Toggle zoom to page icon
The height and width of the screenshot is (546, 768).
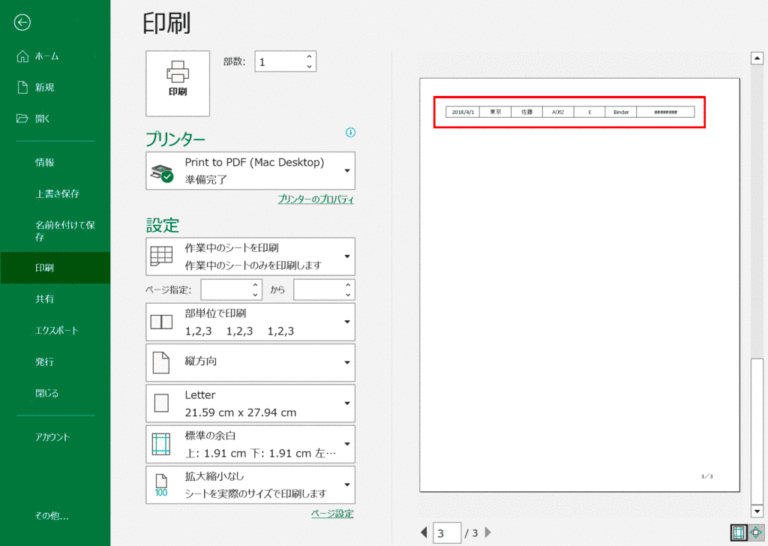click(x=756, y=533)
